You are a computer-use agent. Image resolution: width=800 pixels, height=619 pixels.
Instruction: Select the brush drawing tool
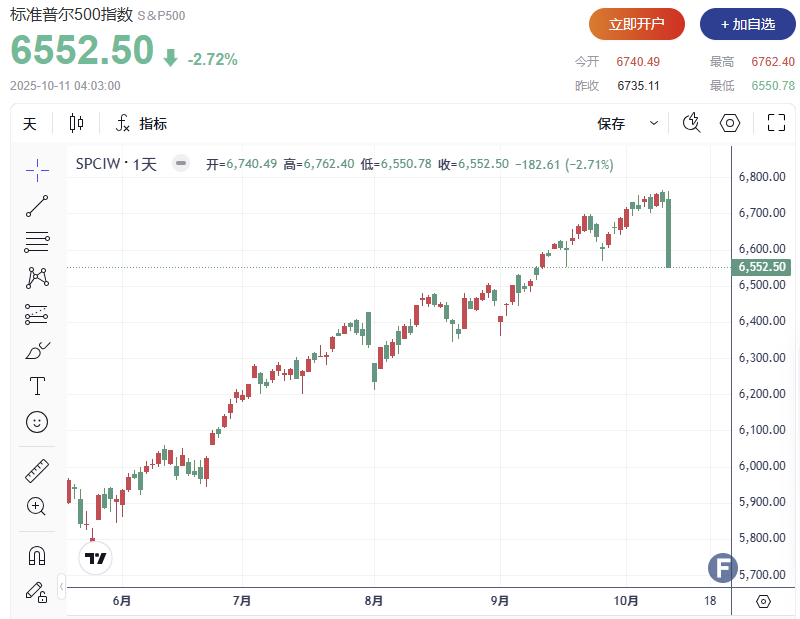click(x=37, y=350)
